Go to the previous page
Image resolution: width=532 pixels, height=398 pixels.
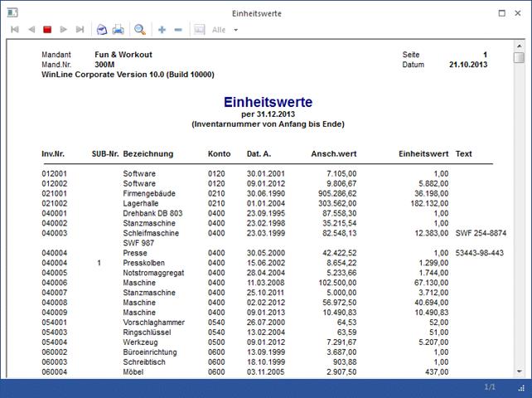pos(31,30)
